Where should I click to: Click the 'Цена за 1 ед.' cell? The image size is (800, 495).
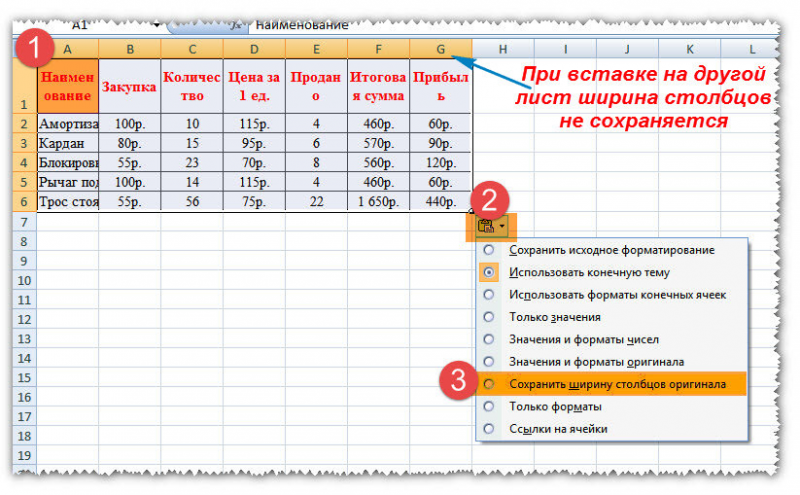point(254,86)
